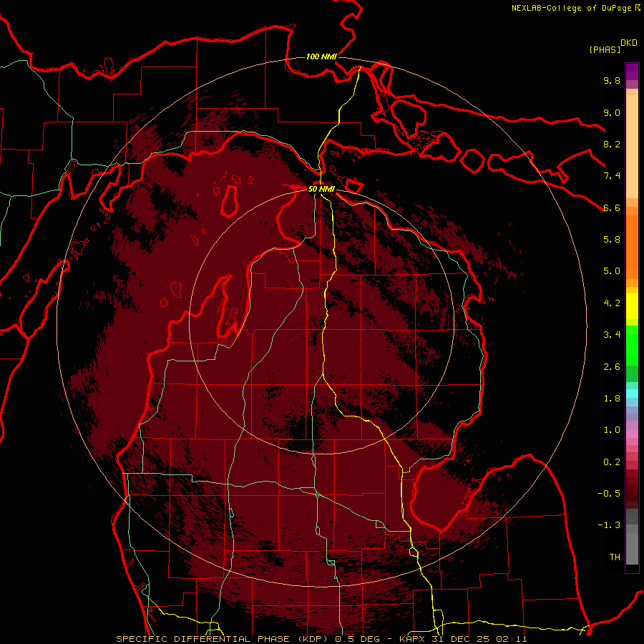This screenshot has height=644, width=644.
Task: Click the 6.6 scale value
Action: [612, 208]
